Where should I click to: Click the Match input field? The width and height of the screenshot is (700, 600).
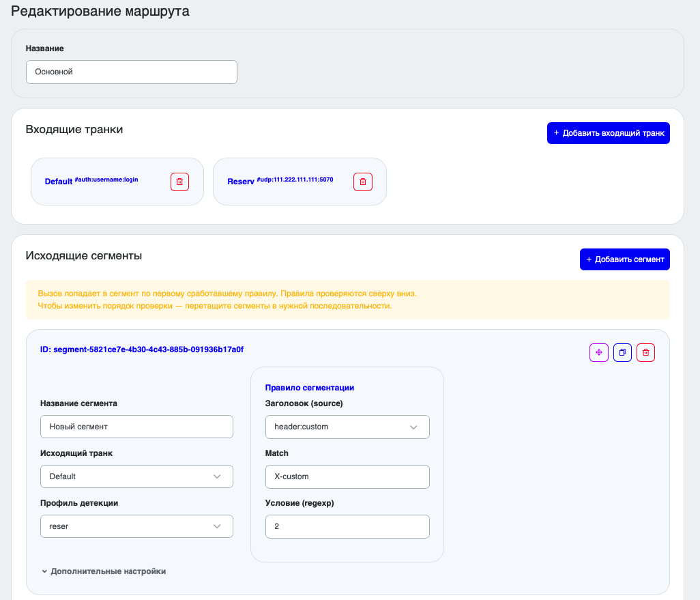(347, 476)
